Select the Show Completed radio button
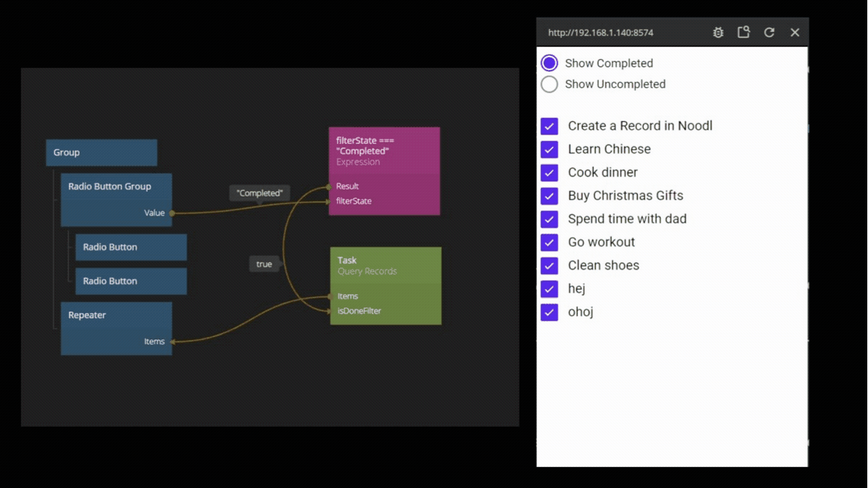This screenshot has width=868, height=488. point(550,63)
